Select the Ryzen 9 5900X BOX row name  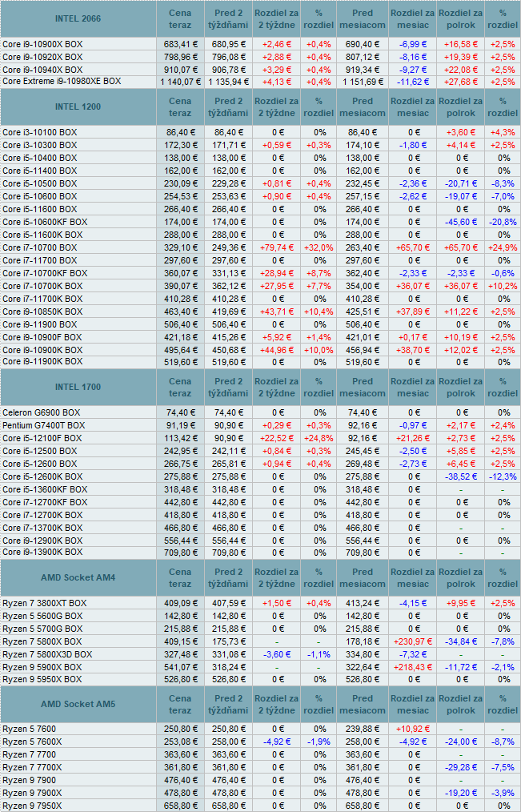pyautogui.click(x=42, y=667)
